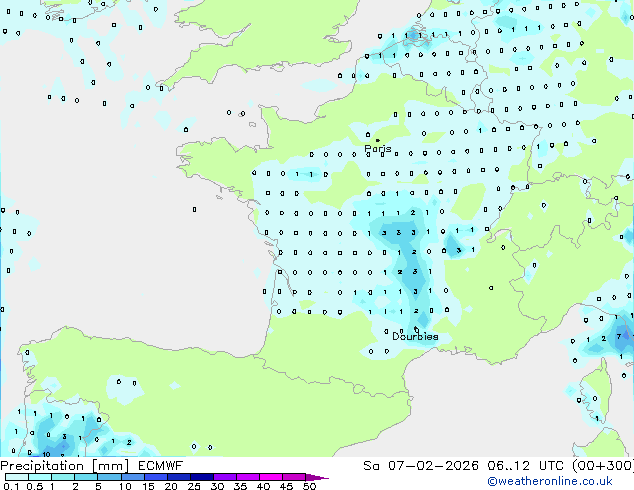Click the legend value '0.1'

(11, 486)
